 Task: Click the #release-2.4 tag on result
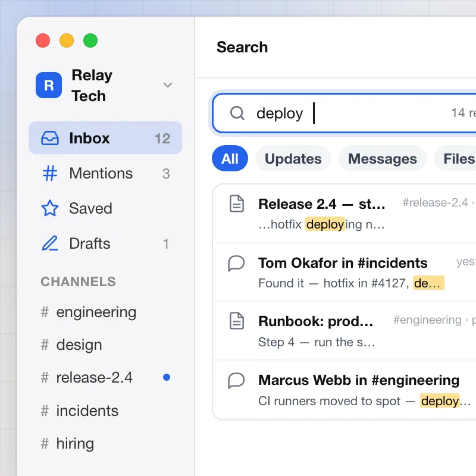click(x=435, y=202)
